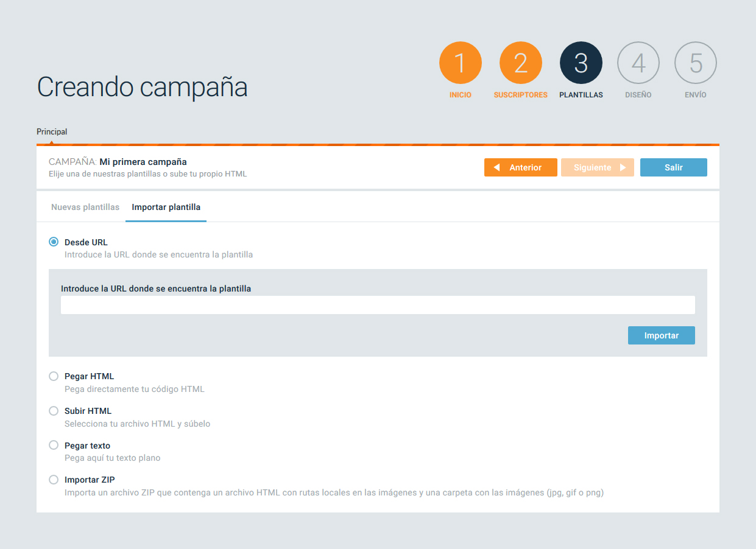Focus the template URL input field
Viewport: 756px width, 549px height.
378,305
